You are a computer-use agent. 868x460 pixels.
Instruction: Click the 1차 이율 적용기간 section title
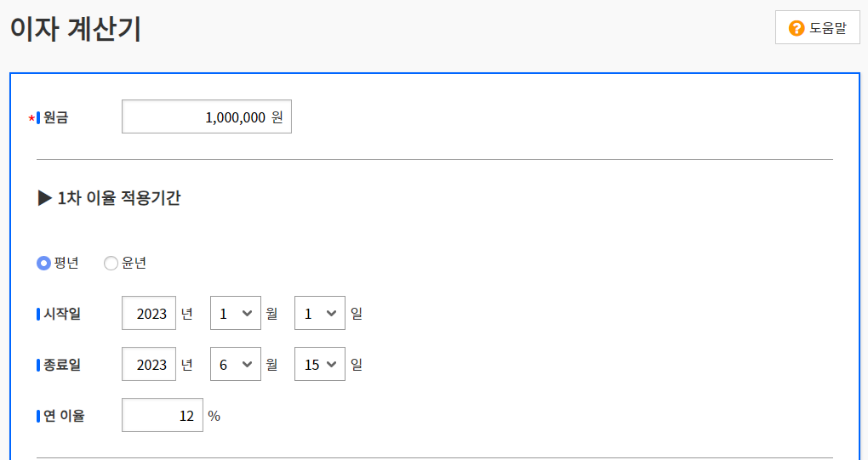pos(119,197)
